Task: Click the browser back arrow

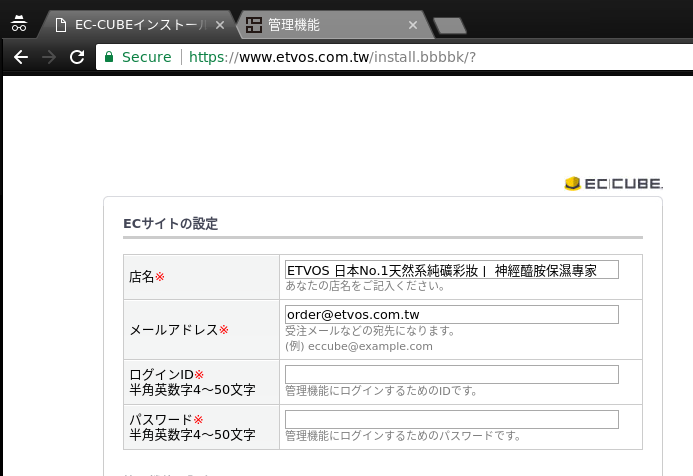Action: [21, 57]
